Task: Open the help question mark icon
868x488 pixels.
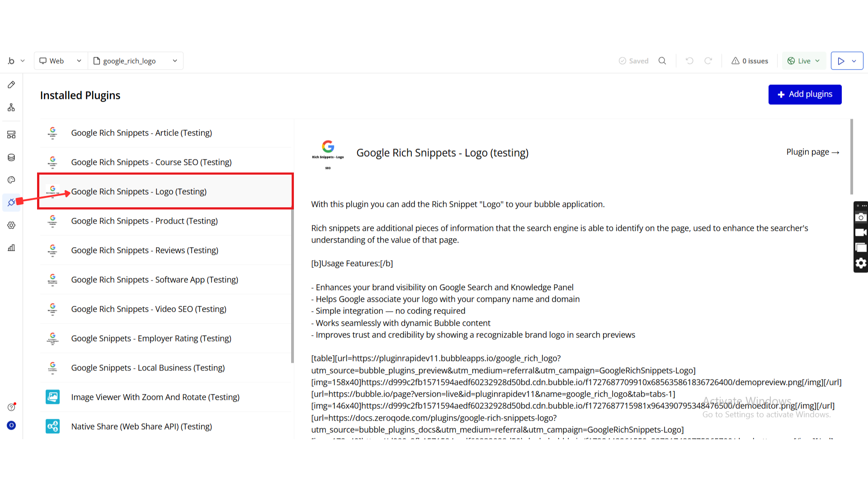Action: click(11, 407)
